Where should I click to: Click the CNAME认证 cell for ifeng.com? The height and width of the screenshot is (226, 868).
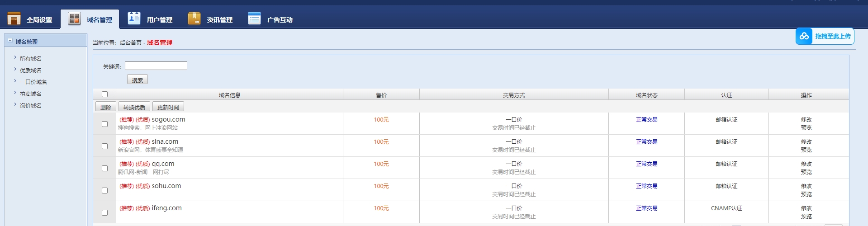click(726, 208)
